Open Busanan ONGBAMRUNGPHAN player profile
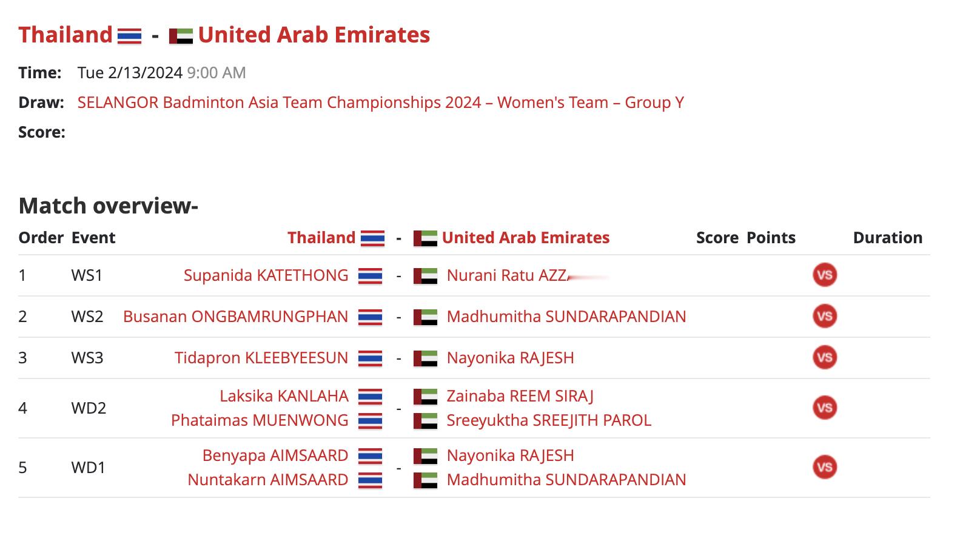Screen dimensions: 980x558 coord(236,317)
